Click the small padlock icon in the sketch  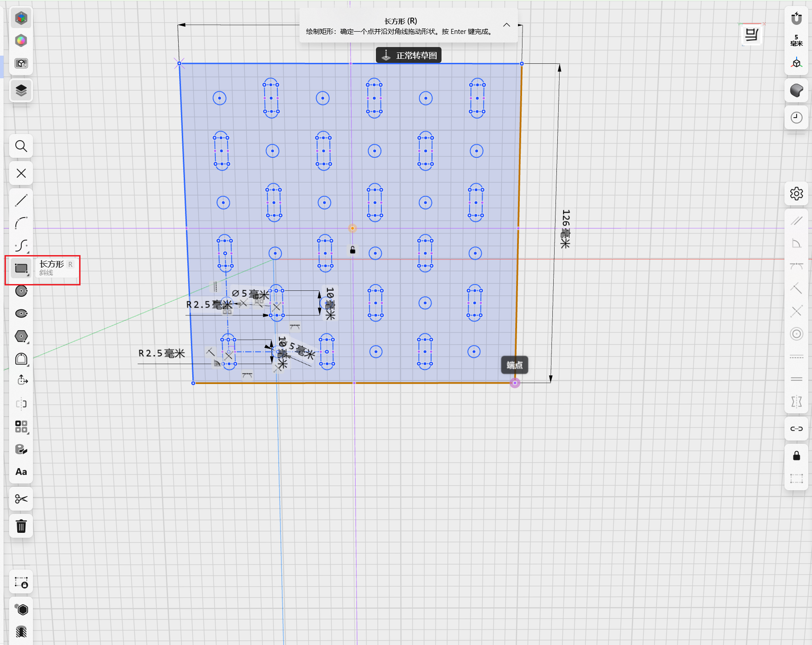pos(353,250)
